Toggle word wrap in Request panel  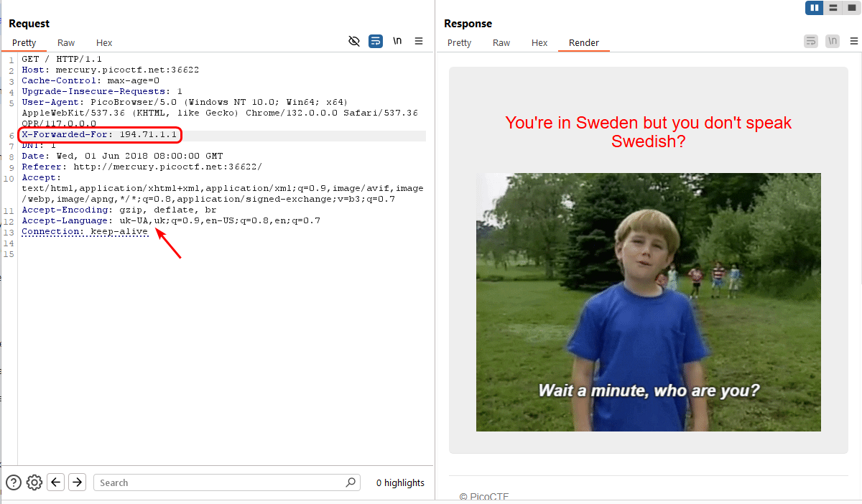point(376,42)
